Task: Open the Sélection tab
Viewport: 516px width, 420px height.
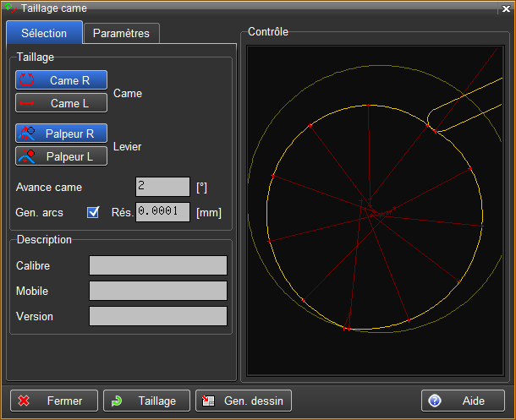Action: tap(44, 33)
